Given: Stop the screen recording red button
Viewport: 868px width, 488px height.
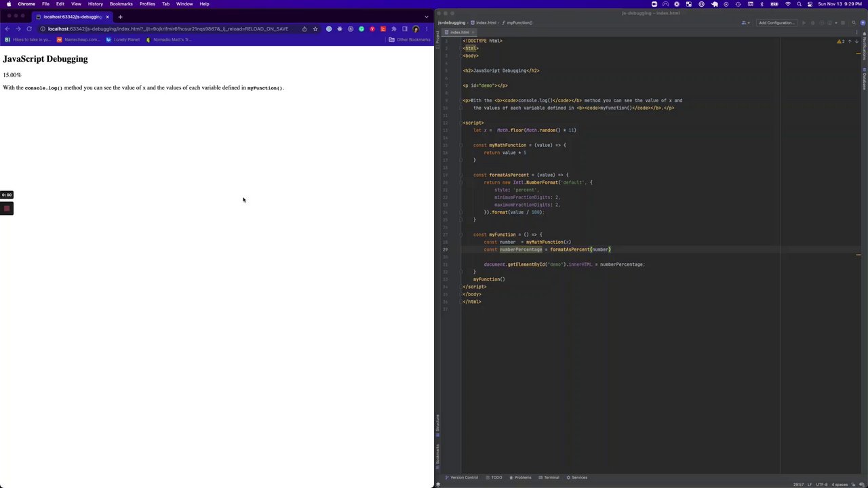Looking at the screenshot, I should 7,208.
